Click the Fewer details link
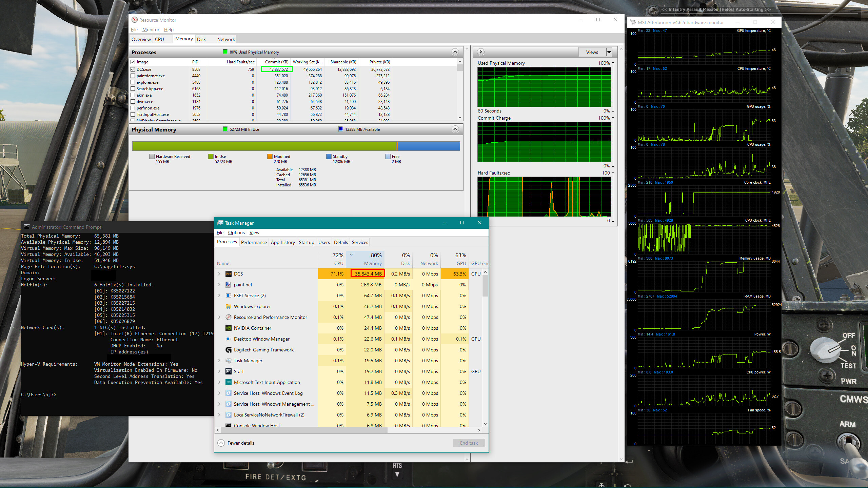Image resolution: width=868 pixels, height=488 pixels. click(241, 443)
